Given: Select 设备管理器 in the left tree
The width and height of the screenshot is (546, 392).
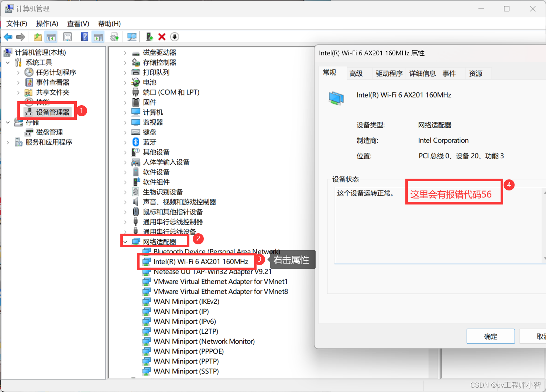Looking at the screenshot, I should click(x=52, y=112).
